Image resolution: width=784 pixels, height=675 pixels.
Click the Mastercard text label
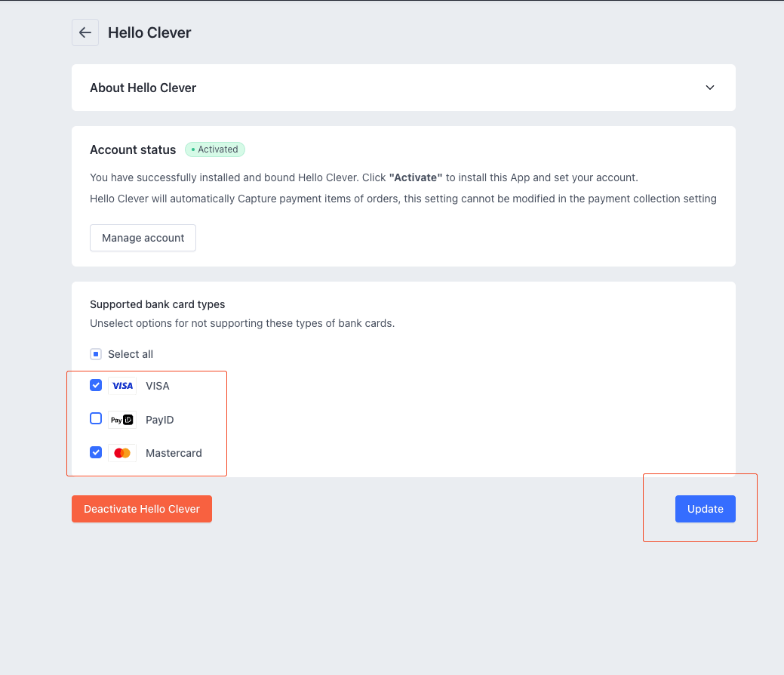174,453
